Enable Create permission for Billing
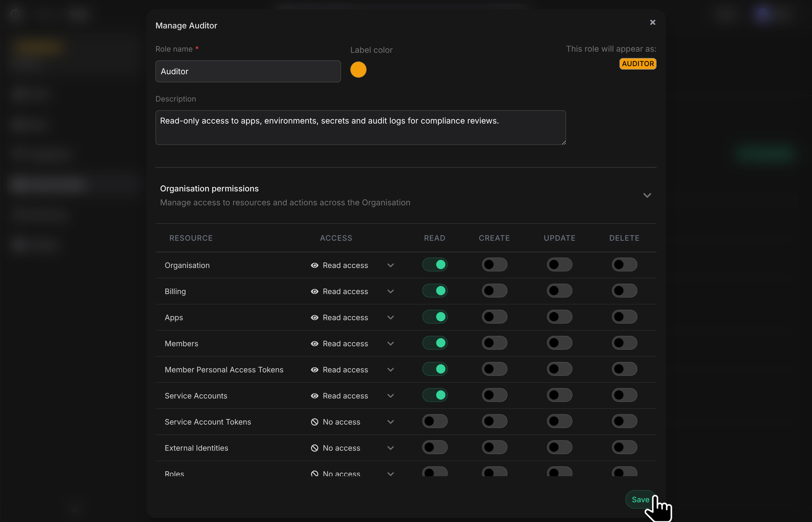 click(x=494, y=291)
